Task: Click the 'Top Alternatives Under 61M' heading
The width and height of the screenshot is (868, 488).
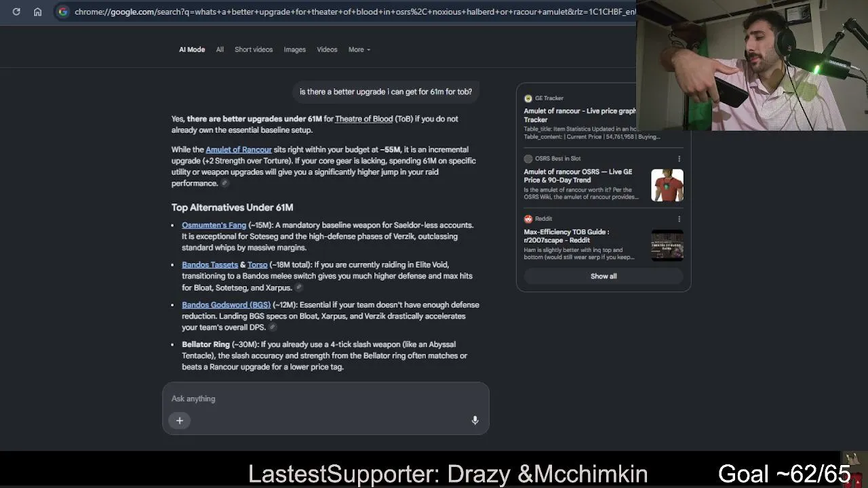Action: (232, 207)
